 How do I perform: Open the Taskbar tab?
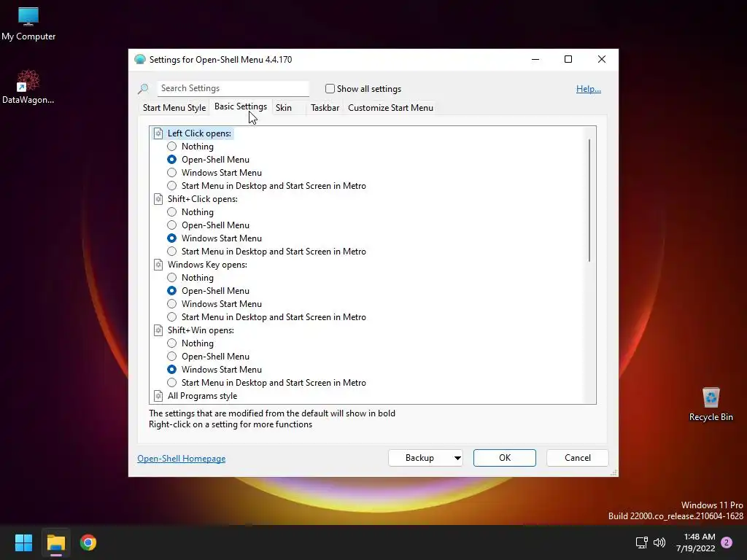325,108
